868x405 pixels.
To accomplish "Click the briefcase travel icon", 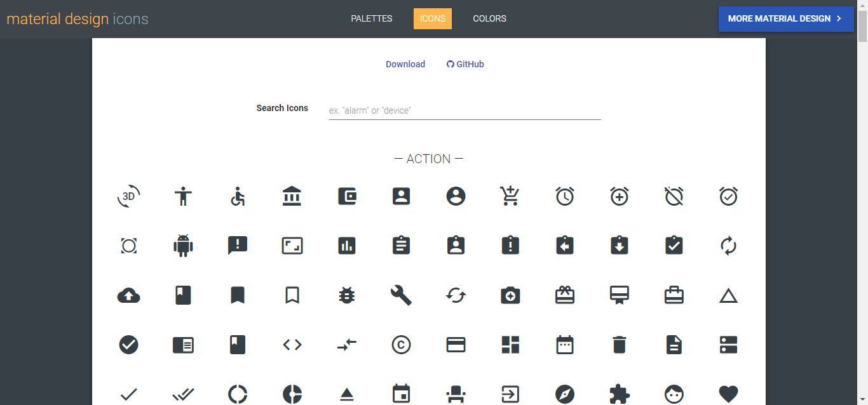I will coord(674,295).
